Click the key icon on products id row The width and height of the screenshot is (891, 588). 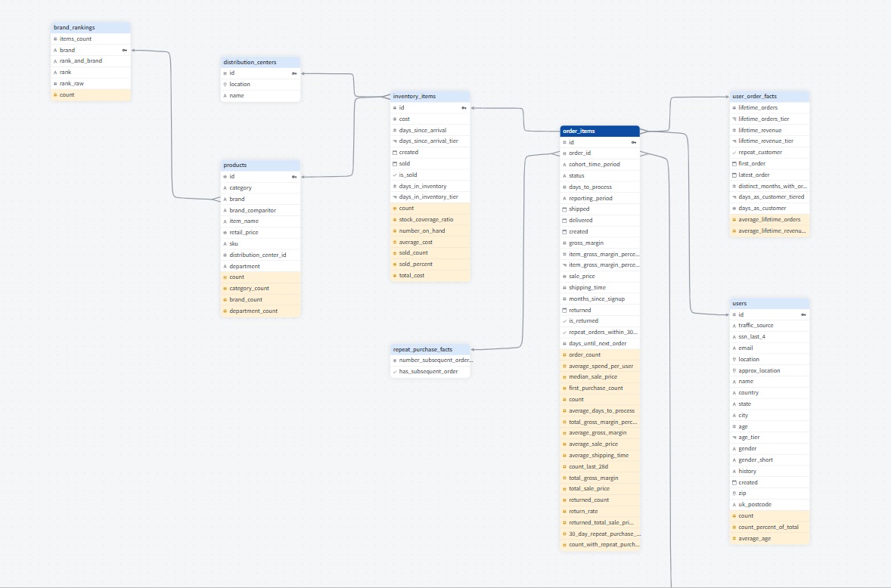[x=293, y=177]
